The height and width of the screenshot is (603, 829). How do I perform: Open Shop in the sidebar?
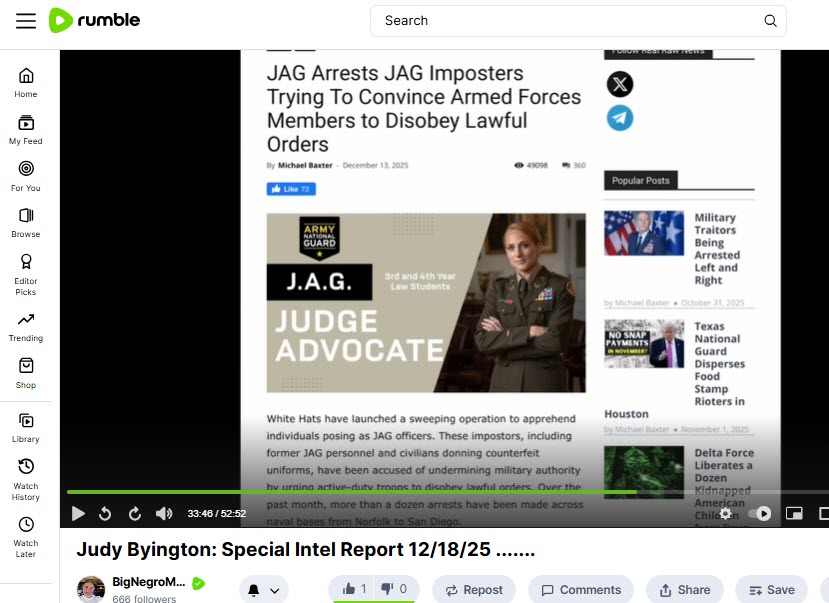pos(25,374)
